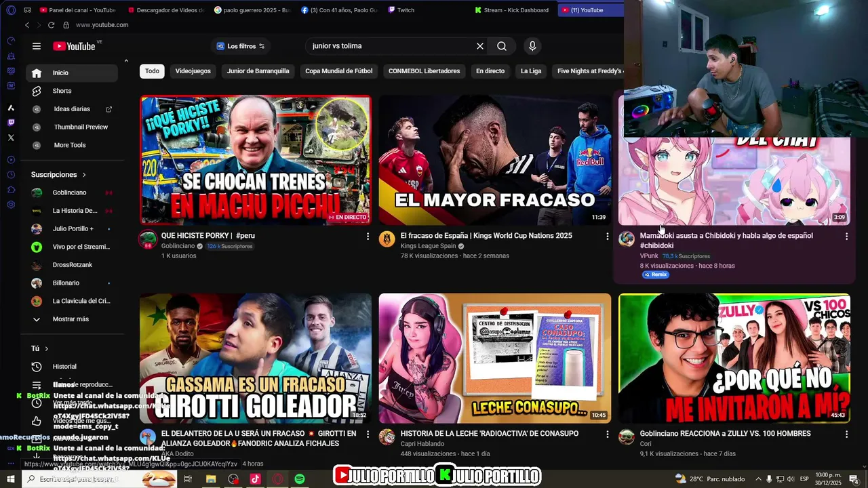Expand the Suscripciones section header

click(58, 174)
